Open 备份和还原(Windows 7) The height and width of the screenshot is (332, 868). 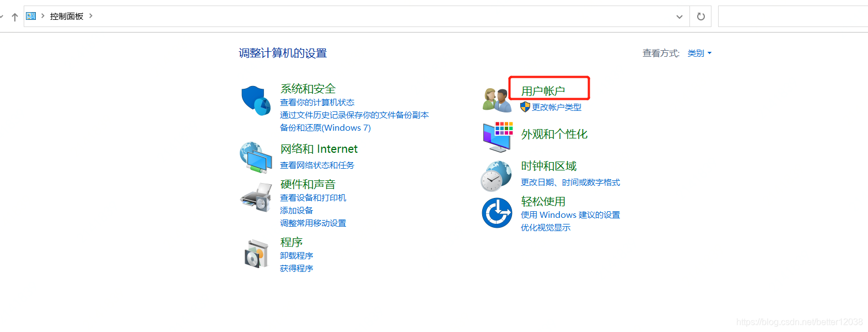[326, 128]
